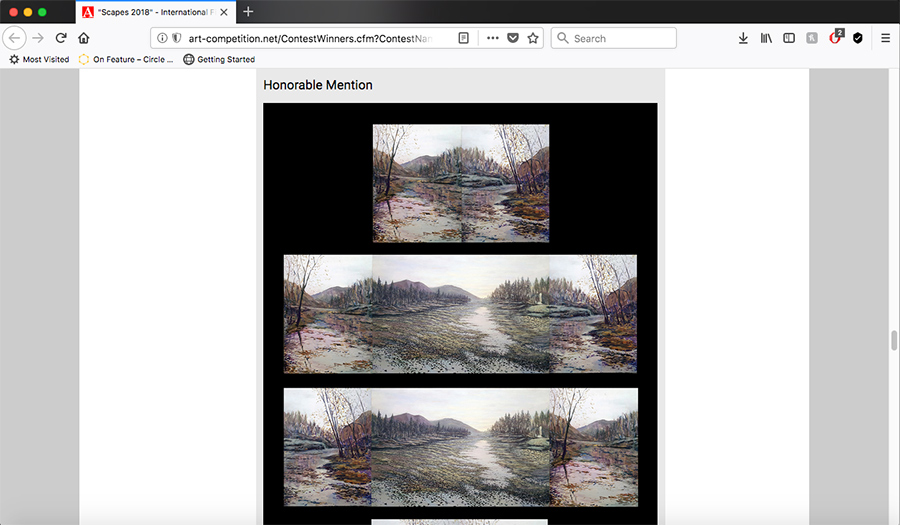Click the green macOS fullscreen button

[x=42, y=11]
